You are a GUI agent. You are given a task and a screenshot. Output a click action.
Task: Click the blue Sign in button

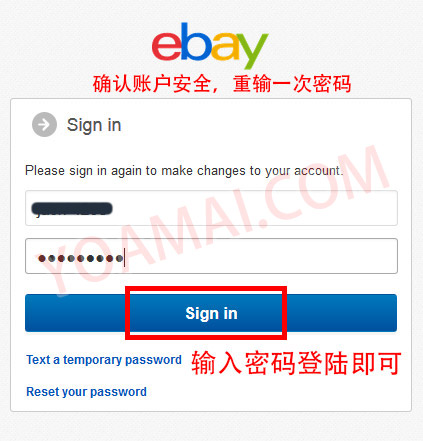pyautogui.click(x=211, y=313)
